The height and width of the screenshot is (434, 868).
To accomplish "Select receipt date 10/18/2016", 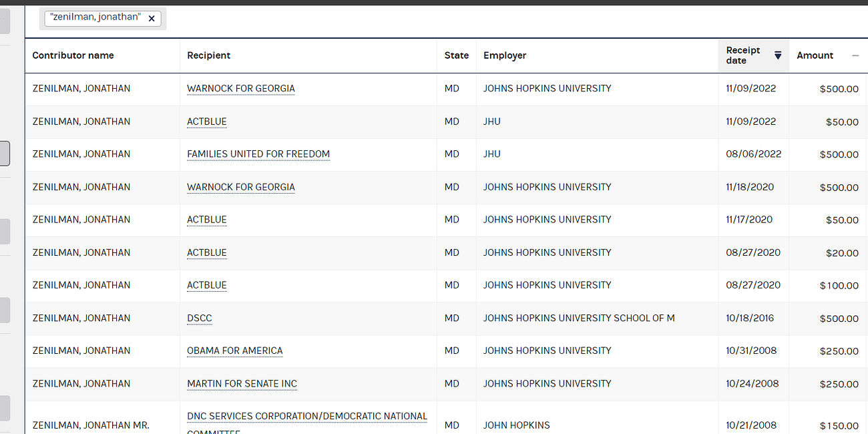I will pos(750,318).
